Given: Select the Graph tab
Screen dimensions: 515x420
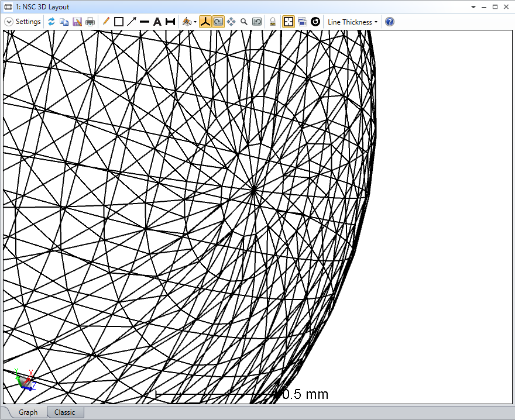Looking at the screenshot, I should click(x=28, y=412).
